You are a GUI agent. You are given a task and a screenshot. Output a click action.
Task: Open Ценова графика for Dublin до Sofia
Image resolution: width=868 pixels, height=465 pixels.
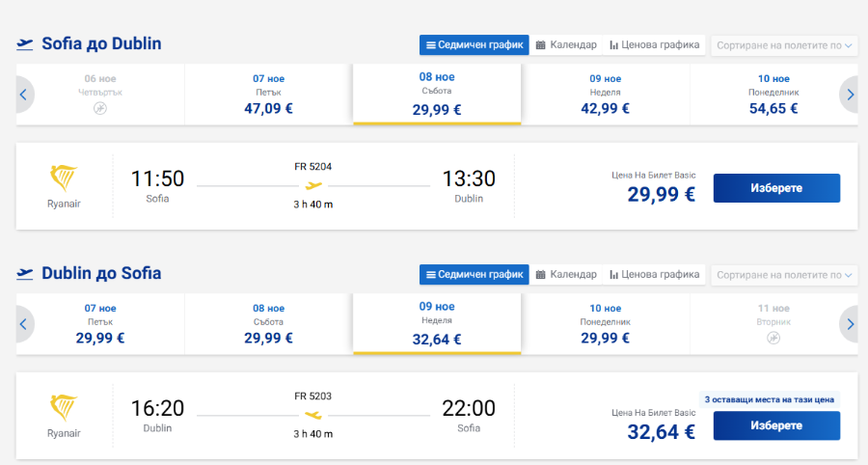pos(654,275)
